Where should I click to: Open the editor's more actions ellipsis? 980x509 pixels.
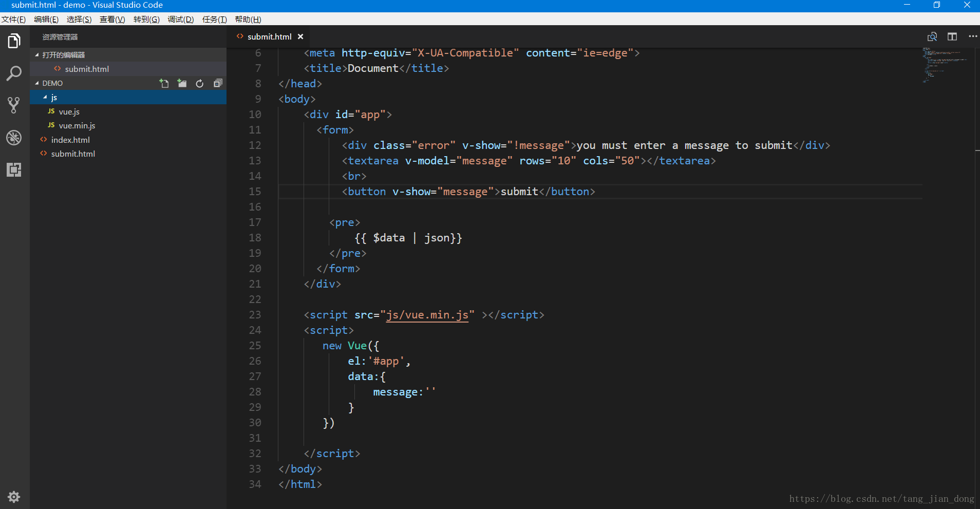(x=973, y=36)
